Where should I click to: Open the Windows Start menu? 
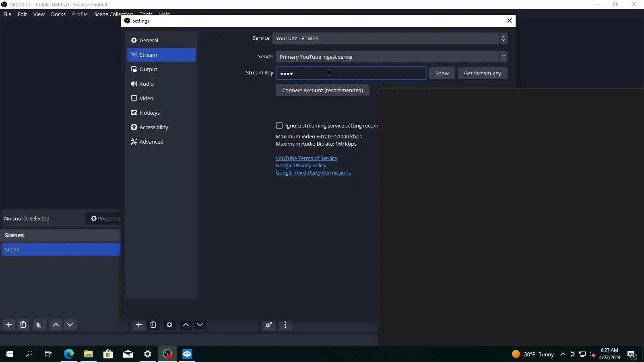pyautogui.click(x=10, y=354)
